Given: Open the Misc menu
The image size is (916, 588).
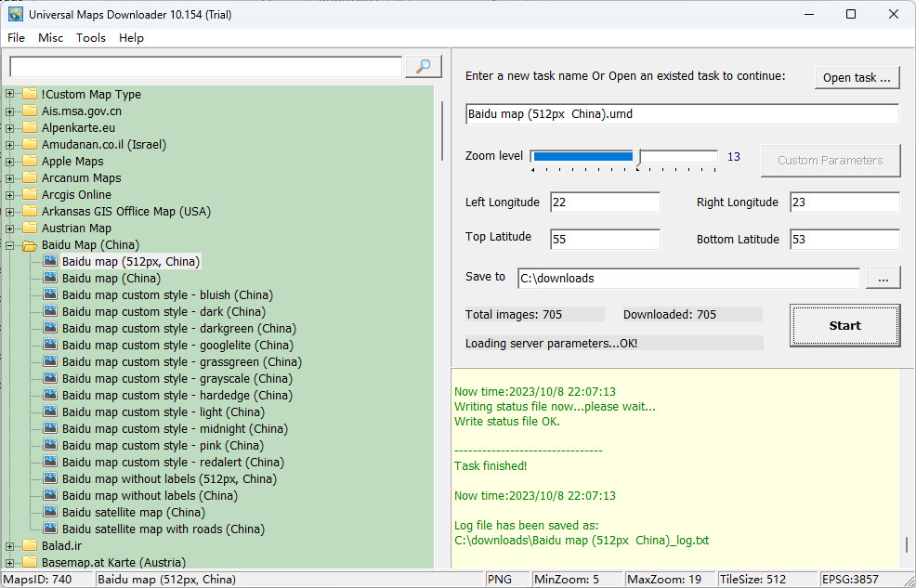Looking at the screenshot, I should [x=51, y=38].
